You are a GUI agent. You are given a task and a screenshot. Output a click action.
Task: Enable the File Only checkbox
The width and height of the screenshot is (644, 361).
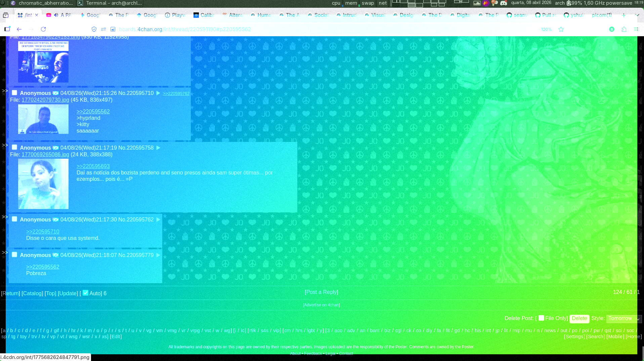tap(541, 318)
